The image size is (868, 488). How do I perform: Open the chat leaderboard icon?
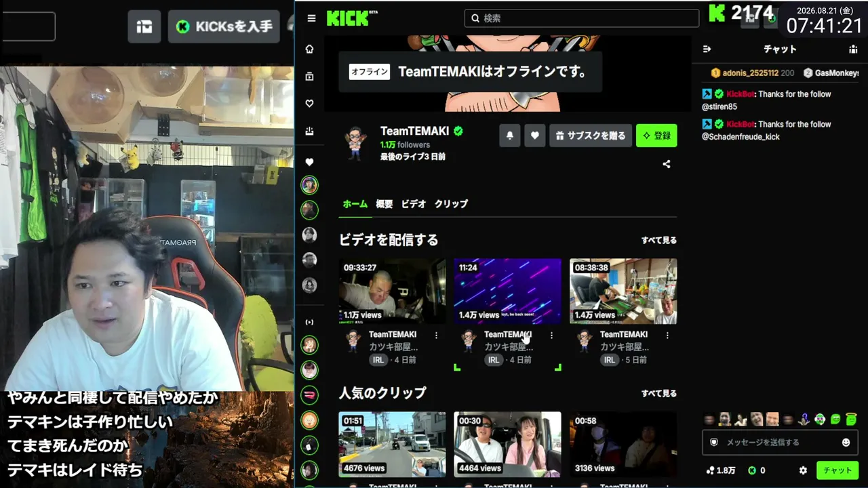[853, 49]
